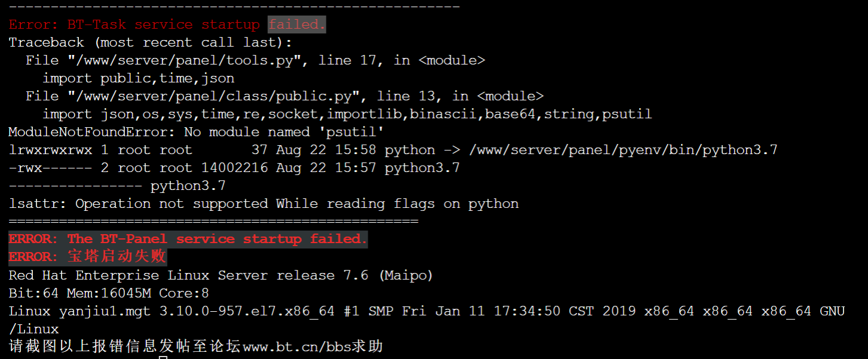The height and width of the screenshot is (359, 868).
Task: Click the red 'Error: BT-Task service startup' line
Action: click(134, 24)
